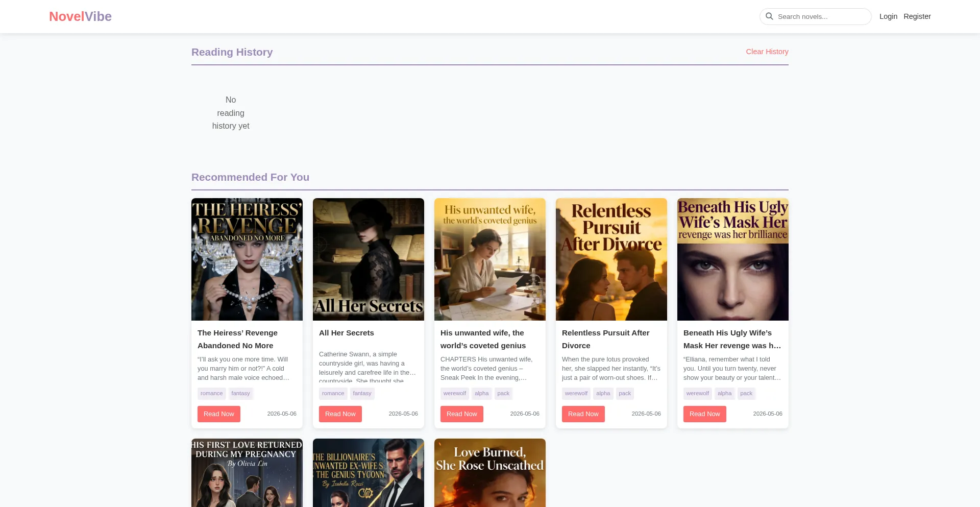Open Beneath His Ugly Wife's Mask cover

733,259
